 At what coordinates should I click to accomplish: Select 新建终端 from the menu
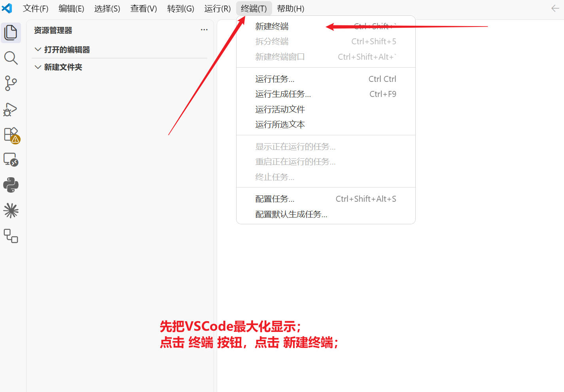[x=326, y=27]
